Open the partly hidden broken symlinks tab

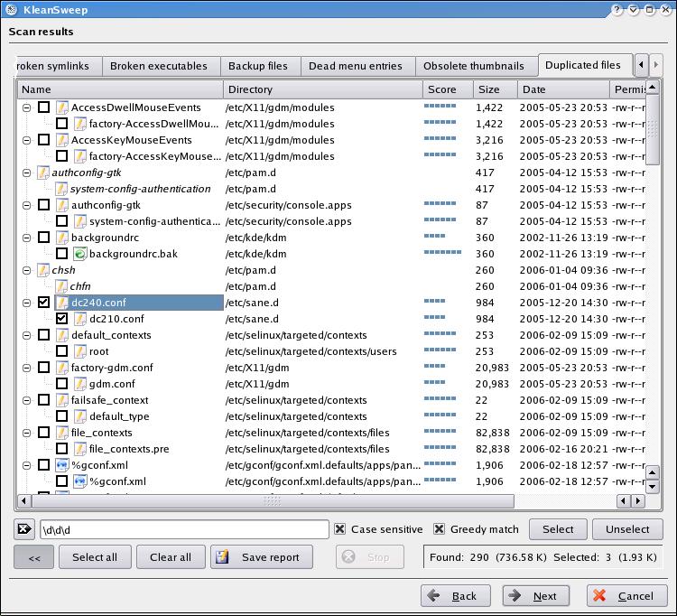(59, 66)
